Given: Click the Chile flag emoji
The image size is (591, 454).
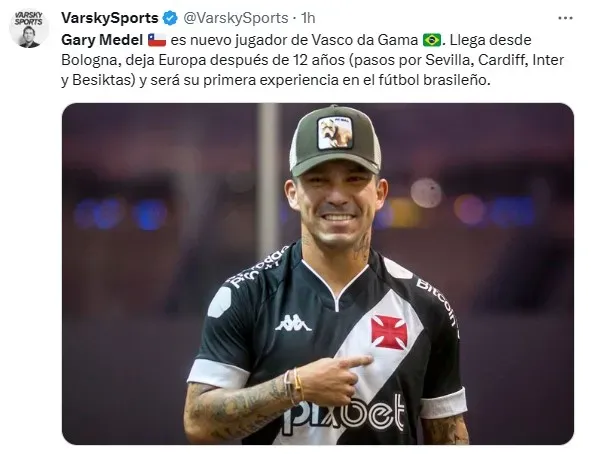Looking at the screenshot, I should click(157, 40).
